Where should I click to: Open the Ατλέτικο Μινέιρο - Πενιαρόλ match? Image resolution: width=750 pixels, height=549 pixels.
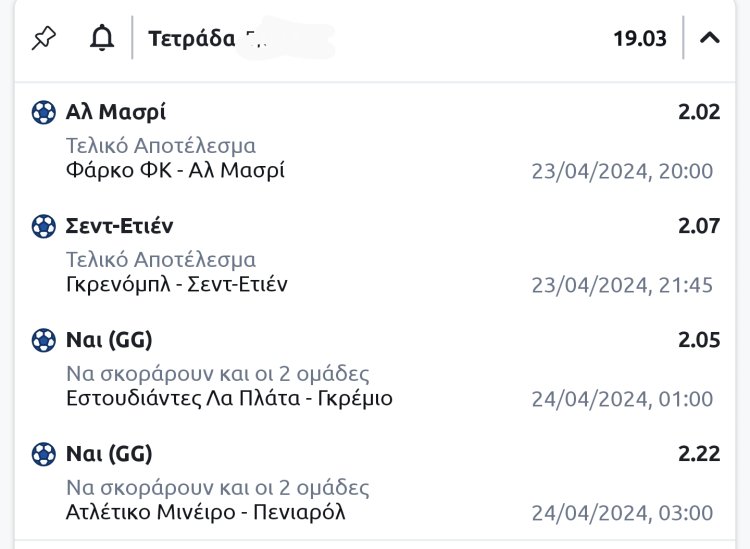pyautogui.click(x=206, y=513)
